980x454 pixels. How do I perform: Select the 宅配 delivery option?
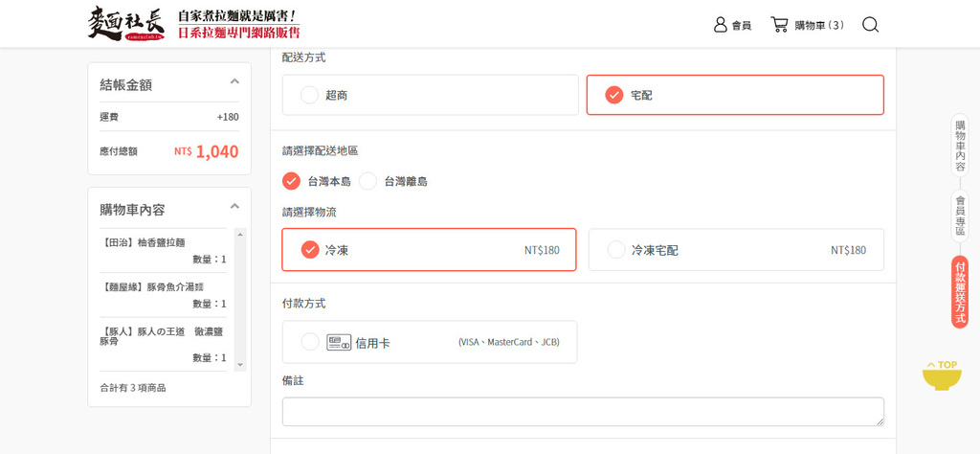[614, 95]
